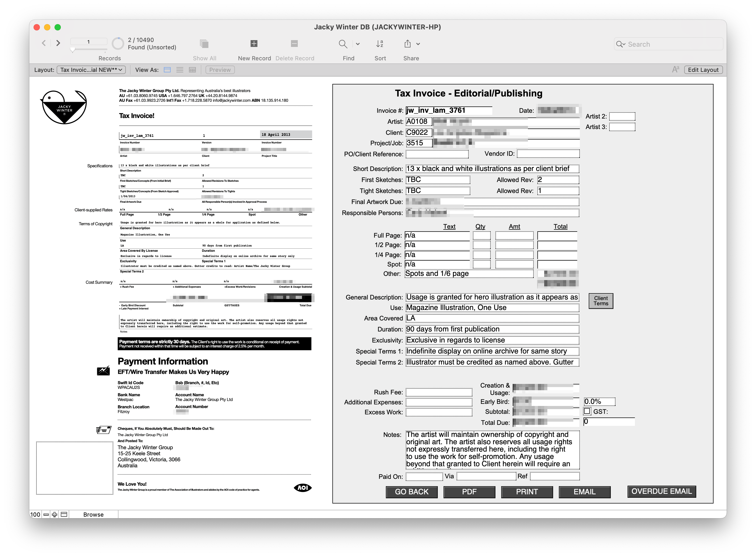Click the New Record plus icon
Screen dimensions: 756x557
coord(254,44)
